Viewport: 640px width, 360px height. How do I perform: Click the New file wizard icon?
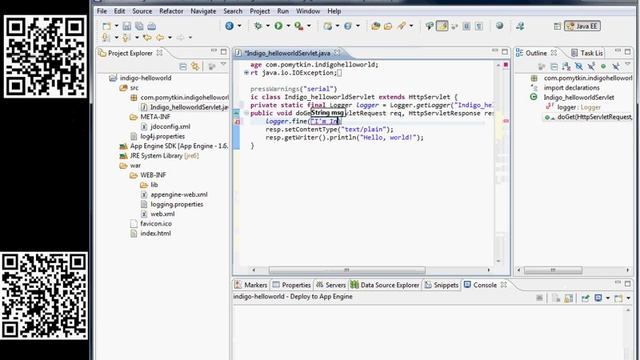[107, 26]
